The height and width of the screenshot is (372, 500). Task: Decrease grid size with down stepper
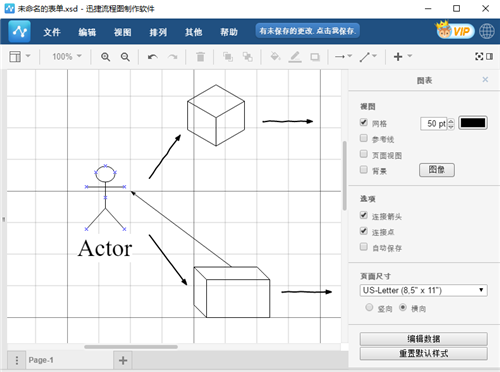coord(451,127)
